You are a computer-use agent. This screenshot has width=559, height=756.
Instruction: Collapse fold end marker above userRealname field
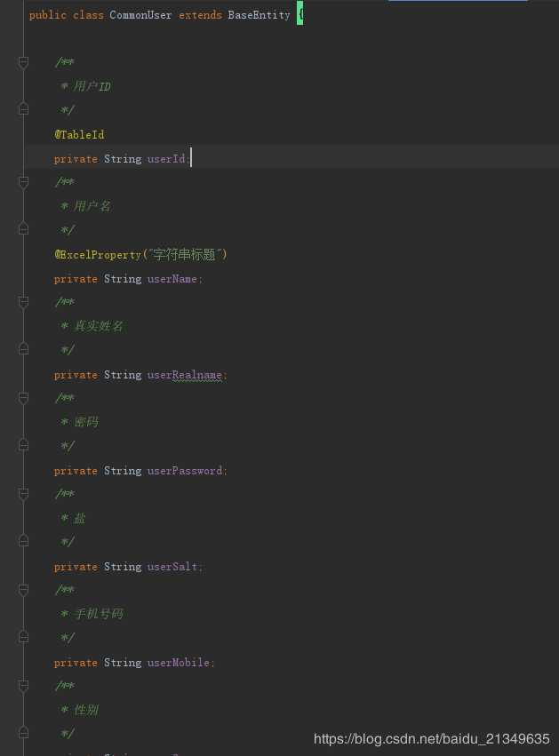pos(23,348)
